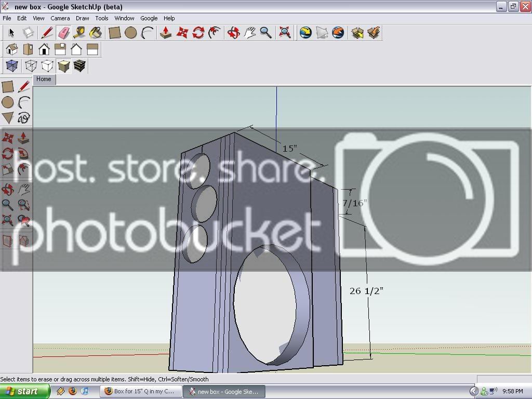The image size is (532, 399).
Task: Activate Orbit tool in the top toolbar
Action: pyautogui.click(x=233, y=33)
